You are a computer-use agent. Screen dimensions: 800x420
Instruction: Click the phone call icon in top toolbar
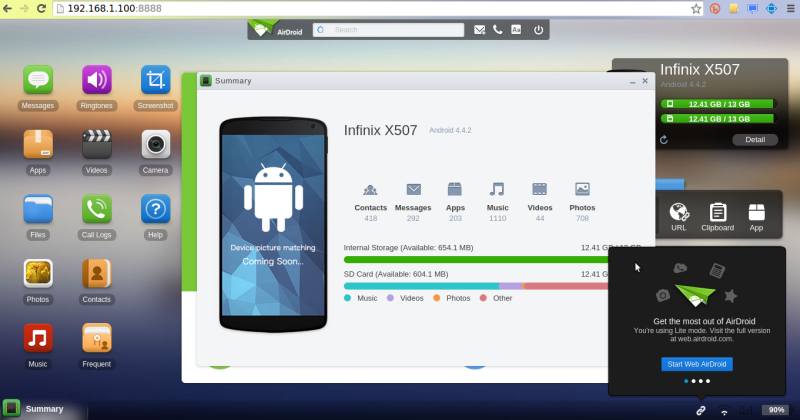(497, 30)
